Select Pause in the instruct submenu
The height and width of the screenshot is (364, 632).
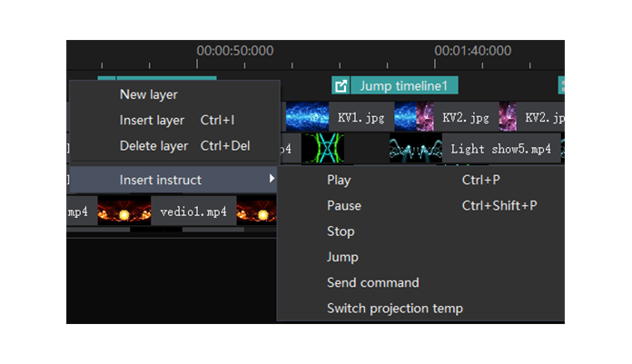pyautogui.click(x=420, y=205)
